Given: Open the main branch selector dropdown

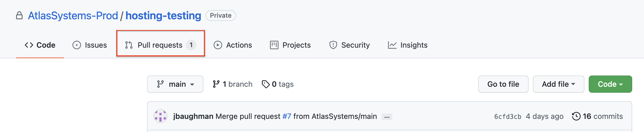Looking at the screenshot, I should coord(175,84).
